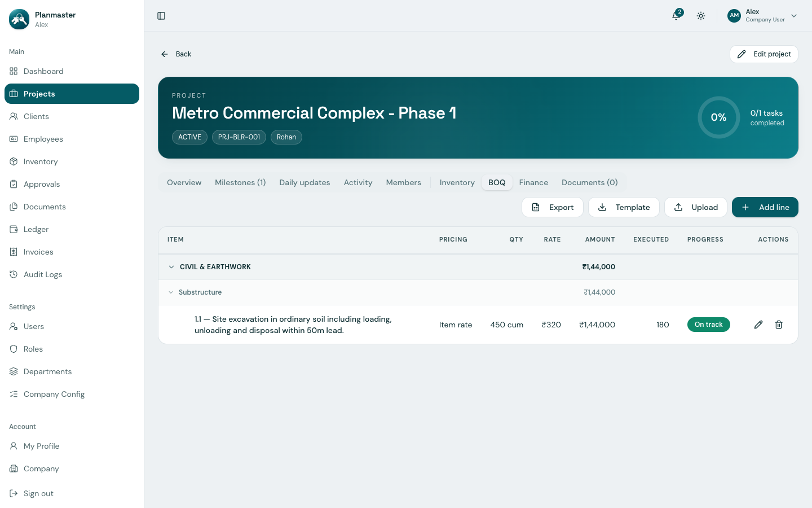The width and height of the screenshot is (812, 508).
Task: Open the Alex user account menu
Action: (762, 16)
